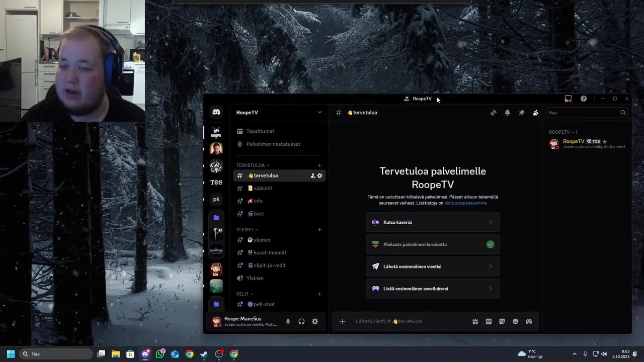Select the yleinen text channel
The image size is (644, 362).
click(x=279, y=240)
